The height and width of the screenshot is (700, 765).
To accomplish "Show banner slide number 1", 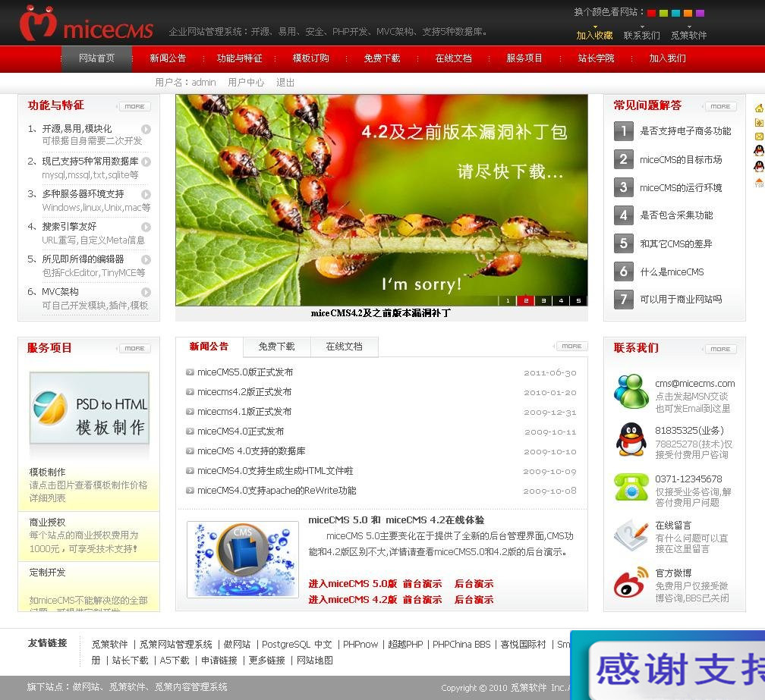I will click(508, 301).
